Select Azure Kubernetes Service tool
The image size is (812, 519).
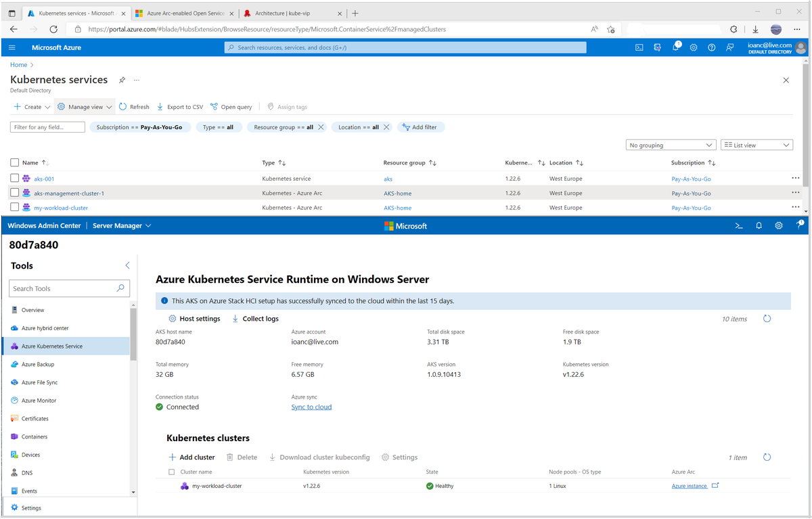[x=66, y=346]
